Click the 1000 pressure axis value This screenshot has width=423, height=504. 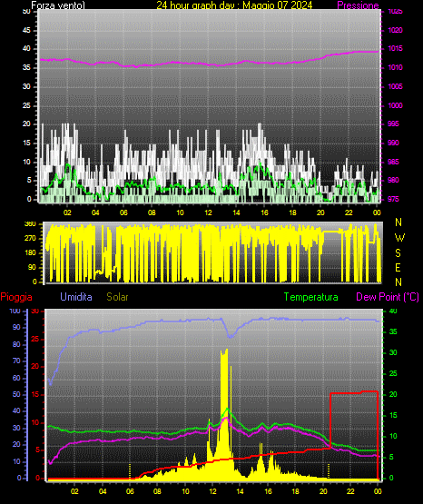click(x=395, y=105)
